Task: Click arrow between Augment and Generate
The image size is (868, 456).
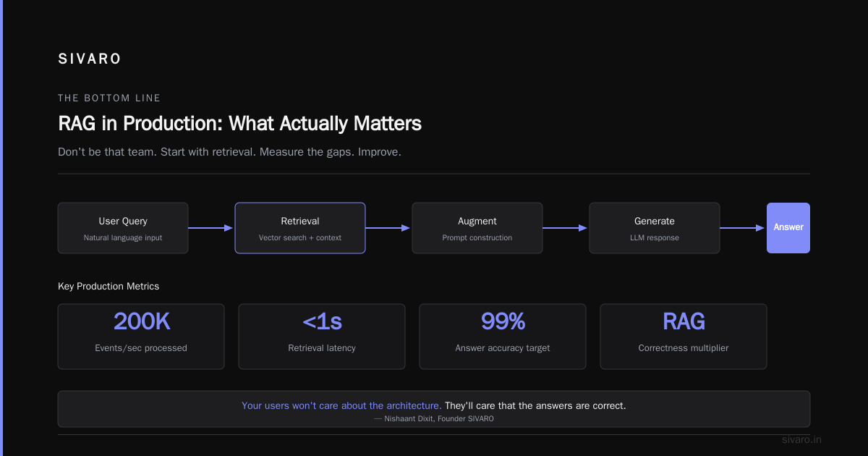Action: 566,228
